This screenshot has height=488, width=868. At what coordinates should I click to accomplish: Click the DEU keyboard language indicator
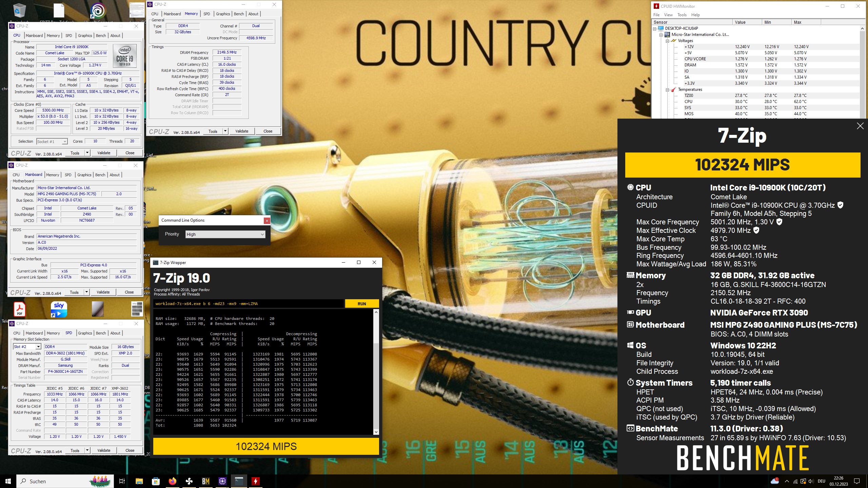point(822,481)
